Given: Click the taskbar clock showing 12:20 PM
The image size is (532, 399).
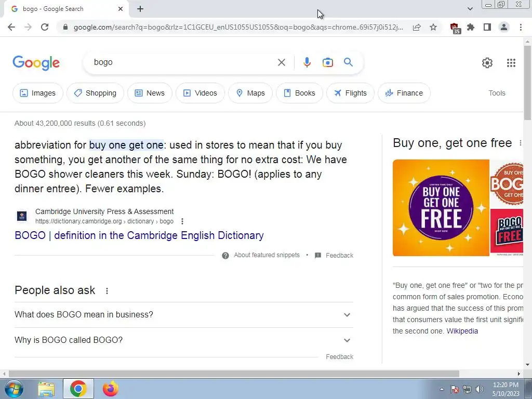Looking at the screenshot, I should (506, 389).
